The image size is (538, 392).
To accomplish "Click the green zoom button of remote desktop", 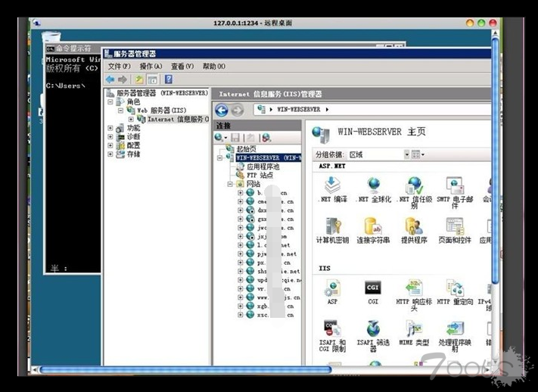I will [481, 23].
